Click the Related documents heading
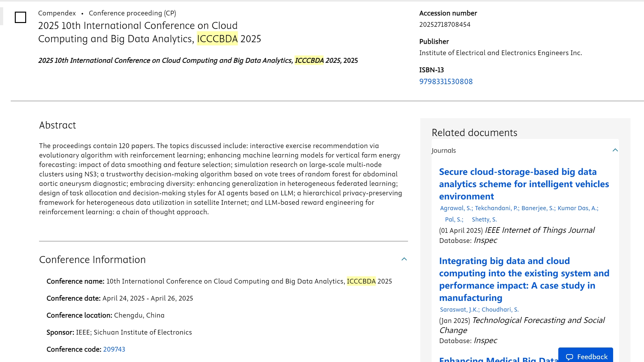 click(474, 133)
